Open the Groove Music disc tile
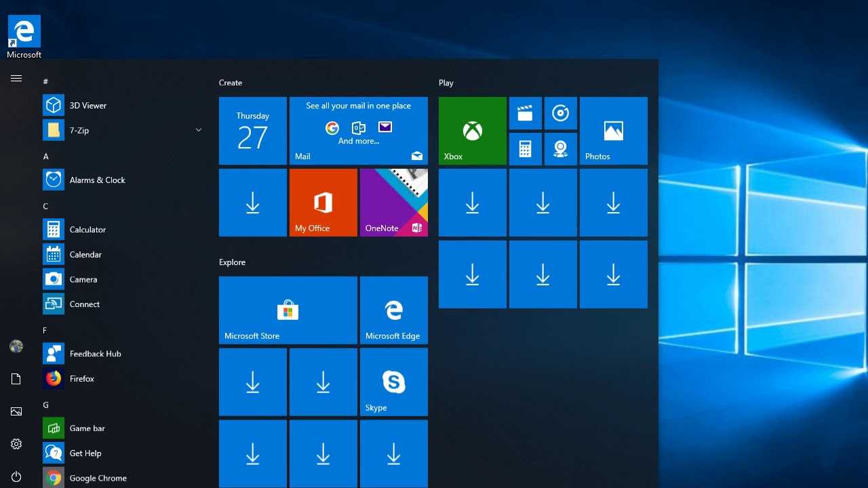Image resolution: width=868 pixels, height=488 pixels. point(561,113)
